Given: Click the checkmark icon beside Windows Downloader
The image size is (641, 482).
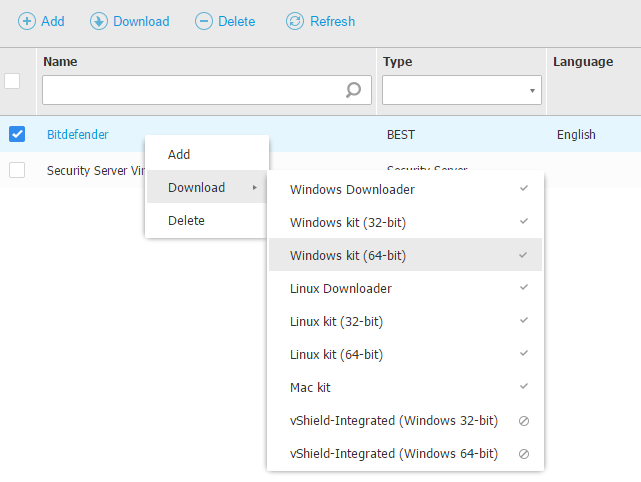Looking at the screenshot, I should (x=523, y=188).
